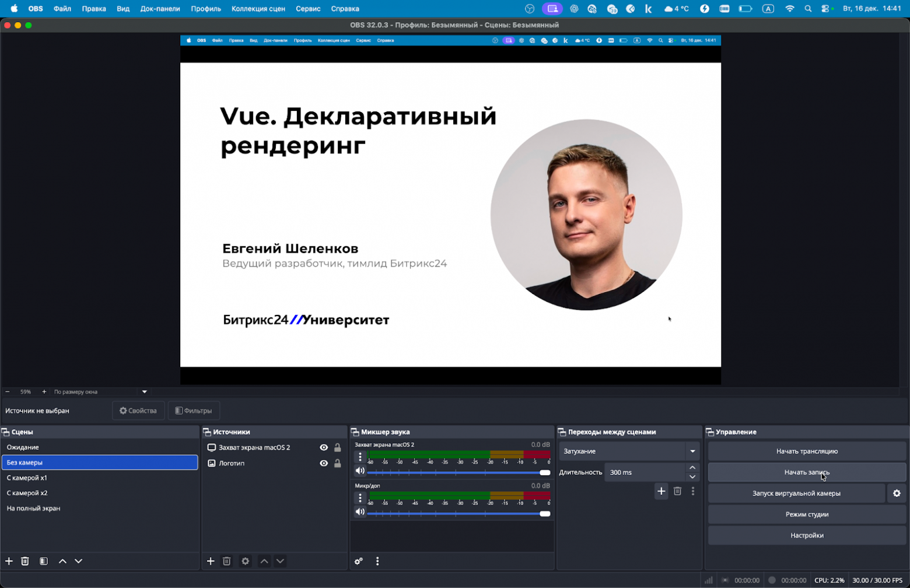Mute the Микр/доп audio channel
The height and width of the screenshot is (588, 910).
pyautogui.click(x=360, y=512)
